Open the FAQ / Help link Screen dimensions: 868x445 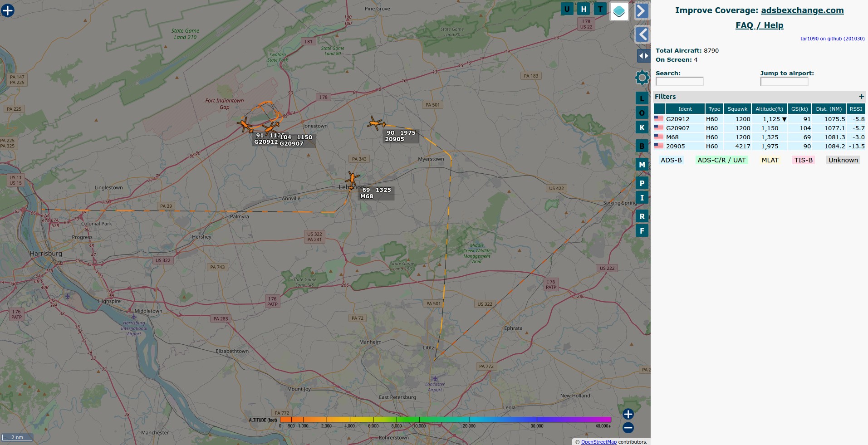pos(759,25)
